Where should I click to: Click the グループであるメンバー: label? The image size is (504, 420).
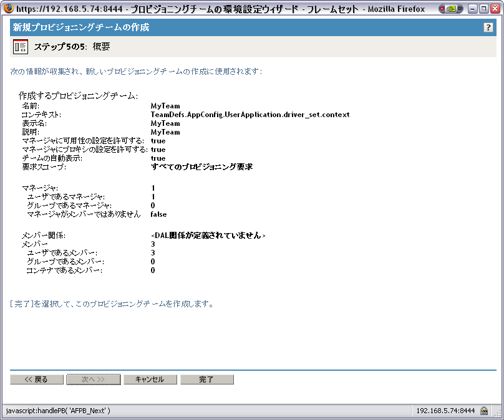65,262
